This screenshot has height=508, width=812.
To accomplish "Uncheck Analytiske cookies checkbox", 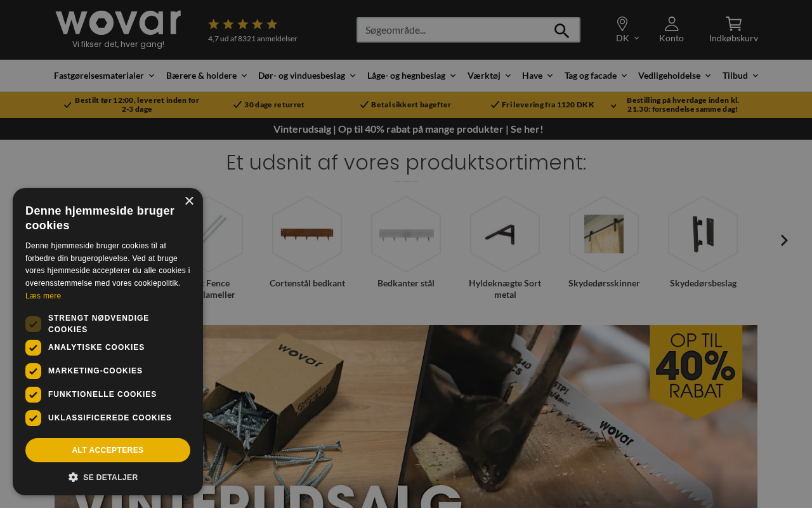I will coord(33,347).
